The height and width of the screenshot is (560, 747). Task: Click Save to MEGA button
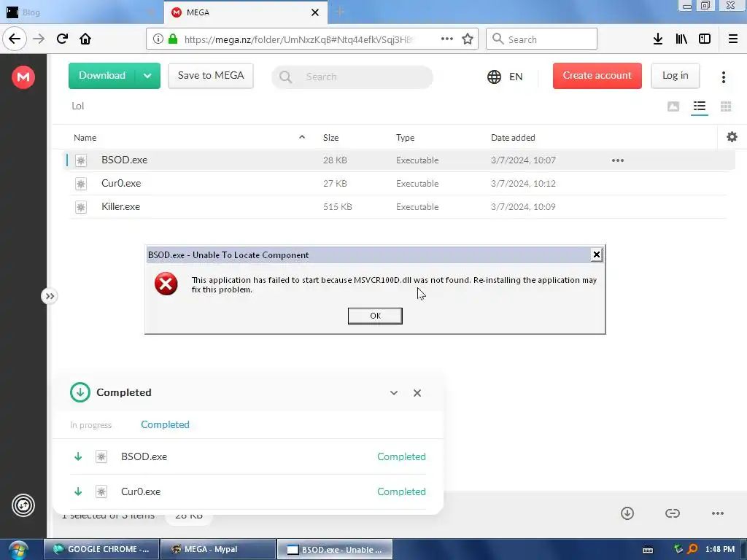(x=211, y=76)
